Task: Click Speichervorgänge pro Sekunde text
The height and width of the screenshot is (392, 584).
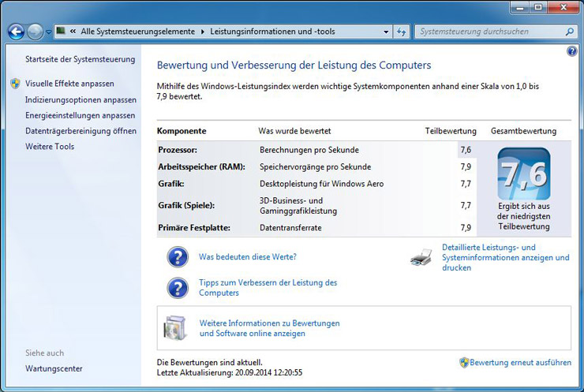Action: (x=315, y=166)
